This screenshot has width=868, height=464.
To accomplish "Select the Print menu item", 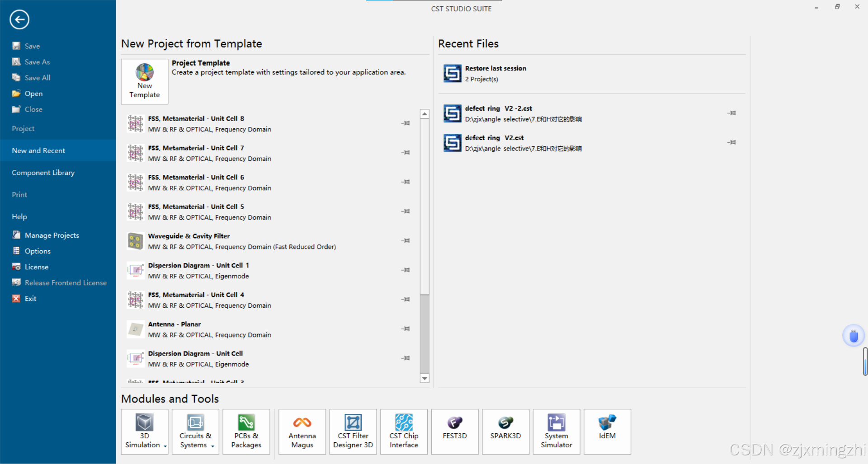I will click(19, 194).
